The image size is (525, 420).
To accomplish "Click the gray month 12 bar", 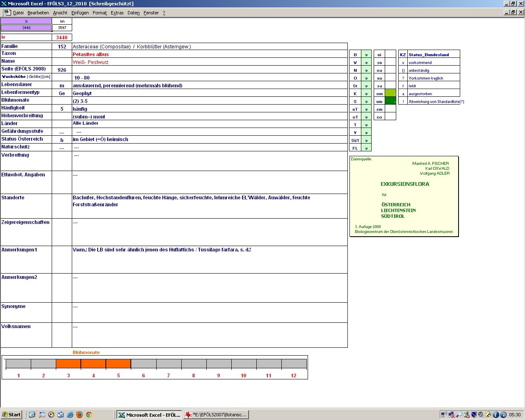I will pyautogui.click(x=294, y=364).
